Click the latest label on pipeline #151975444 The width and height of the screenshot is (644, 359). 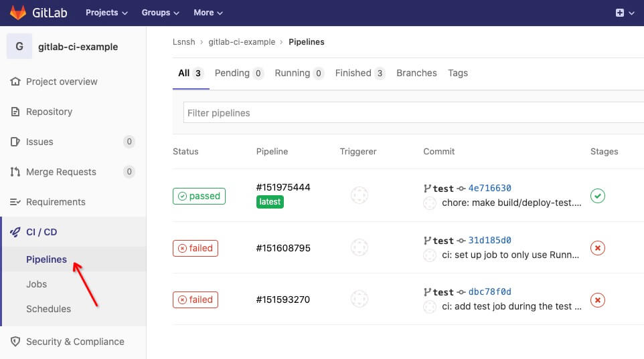pos(270,202)
